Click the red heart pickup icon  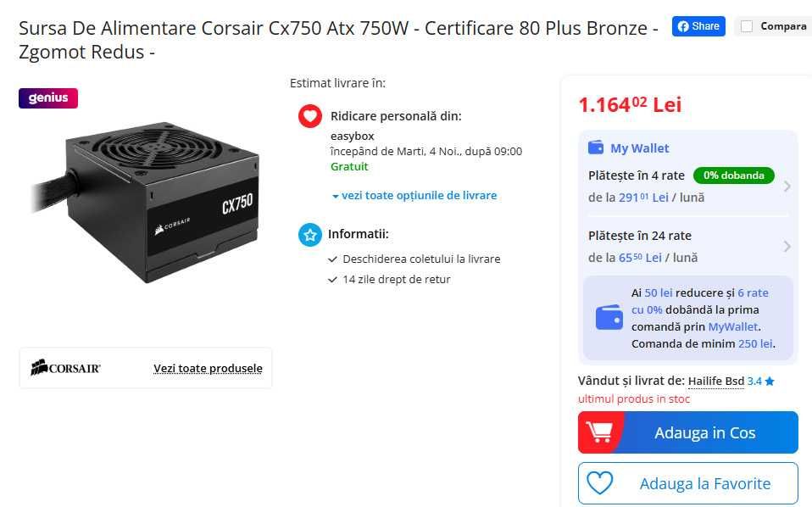click(x=309, y=116)
